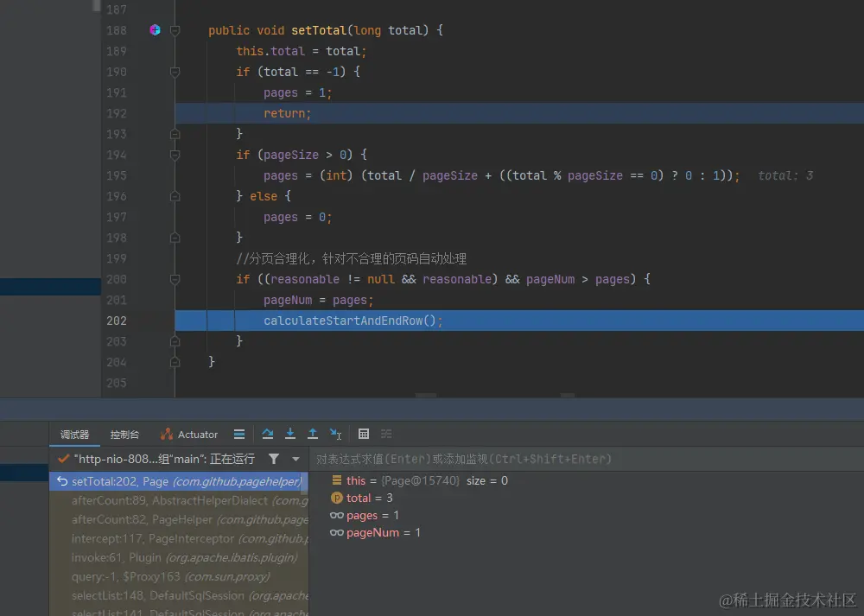Viewport: 864px width, 616px height.
Task: Collapse the reasonable if block at line 200
Action: [175, 279]
